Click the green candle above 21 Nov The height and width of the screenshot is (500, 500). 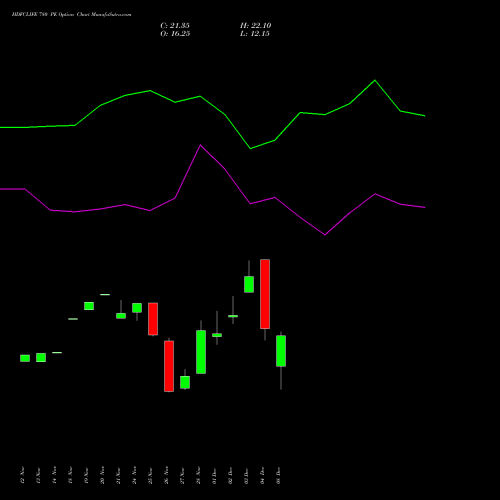pos(121,316)
